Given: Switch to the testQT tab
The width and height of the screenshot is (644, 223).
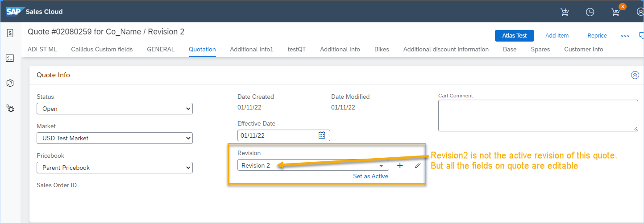Looking at the screenshot, I should (297, 49).
